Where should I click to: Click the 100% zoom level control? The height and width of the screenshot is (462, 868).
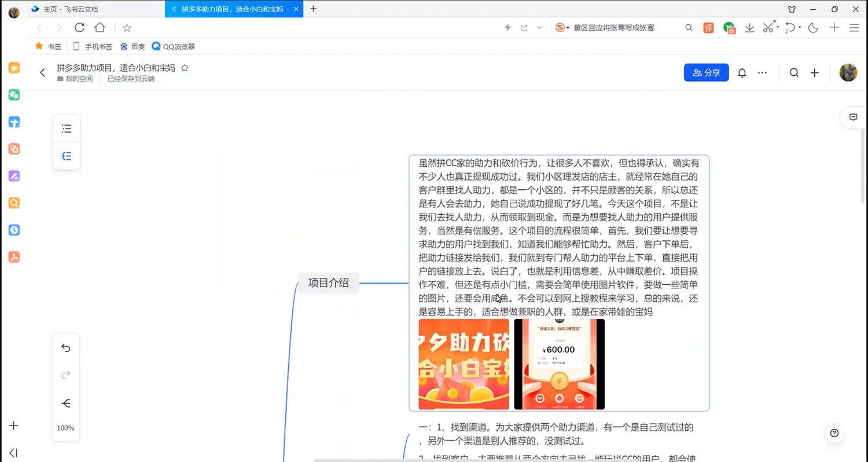[x=65, y=427]
